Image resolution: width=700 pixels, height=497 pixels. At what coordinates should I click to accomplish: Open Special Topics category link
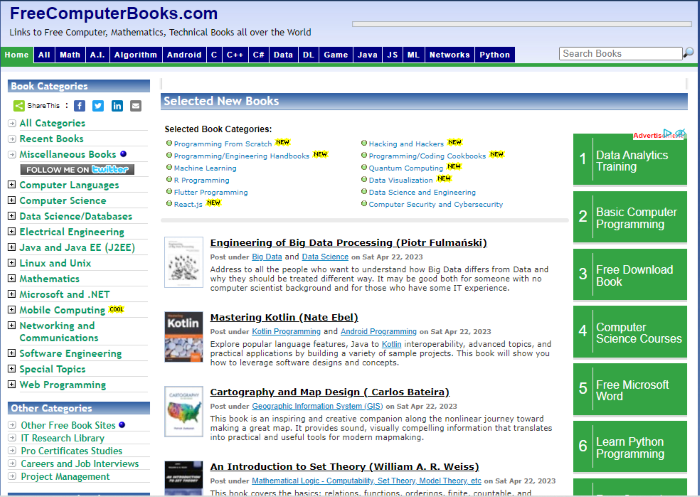point(52,369)
